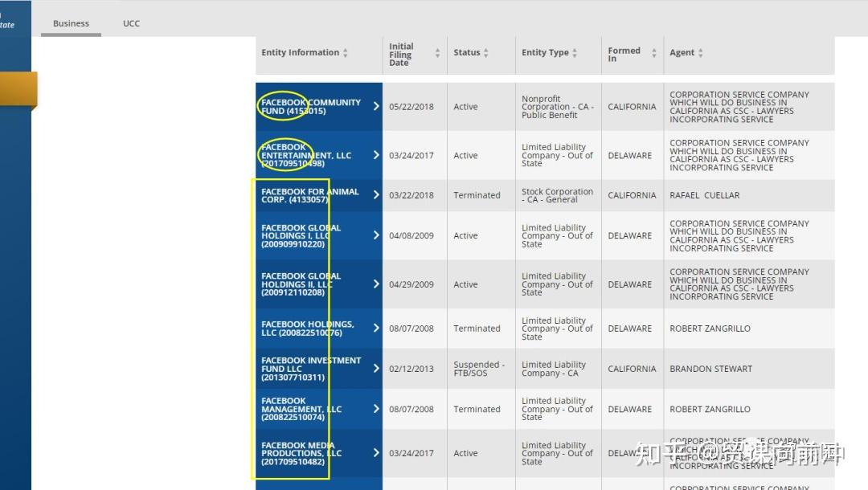868x490 pixels.
Task: Click Entity Information column header
Action: coord(300,52)
